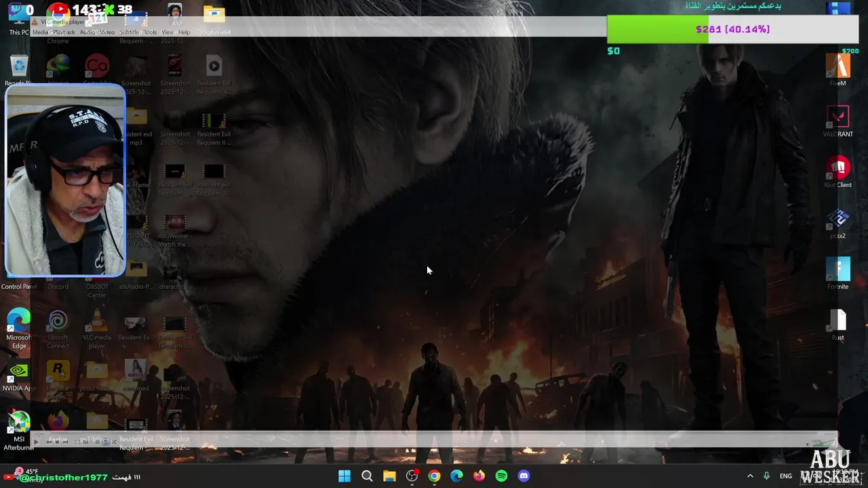Expand the hidden system tray icons chevron
The image size is (868, 488).
tap(750, 476)
